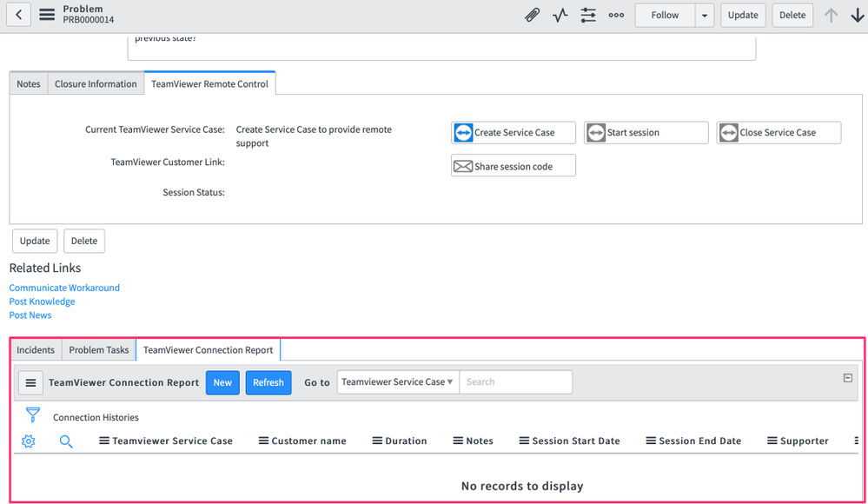
Task: Click the Follow button
Action: [665, 15]
